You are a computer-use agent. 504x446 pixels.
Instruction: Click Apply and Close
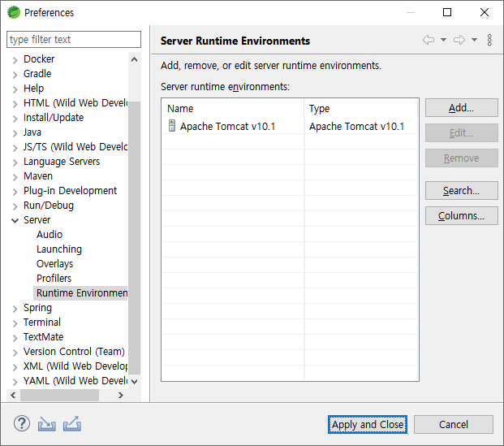coord(368,424)
